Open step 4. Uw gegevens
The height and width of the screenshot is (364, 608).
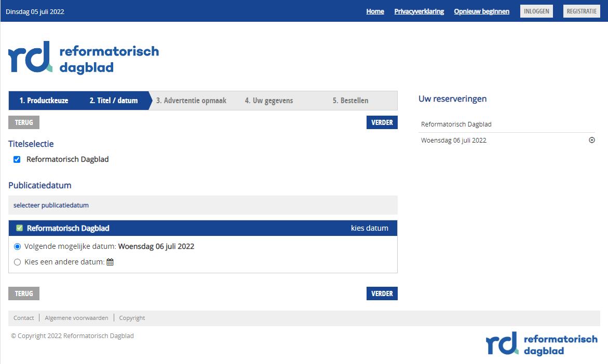(x=269, y=101)
